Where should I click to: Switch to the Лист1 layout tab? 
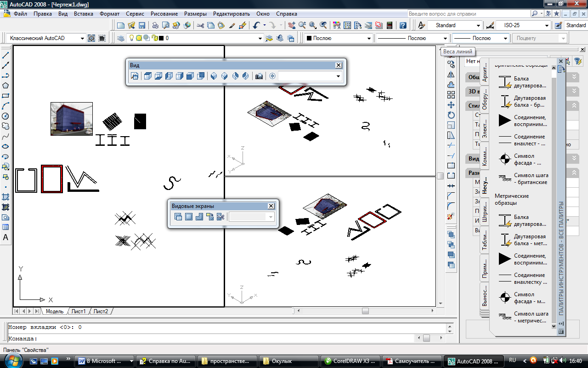coord(79,311)
